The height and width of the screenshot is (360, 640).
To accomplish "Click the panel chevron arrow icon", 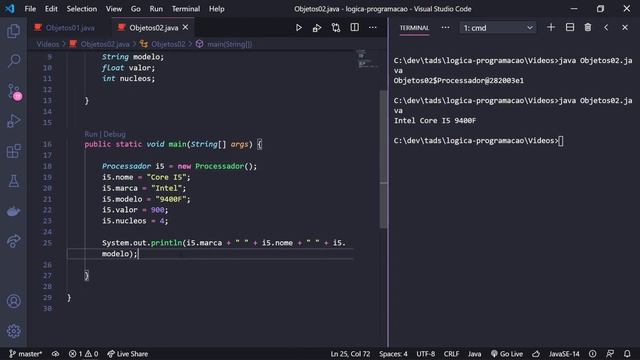I will click(606, 27).
